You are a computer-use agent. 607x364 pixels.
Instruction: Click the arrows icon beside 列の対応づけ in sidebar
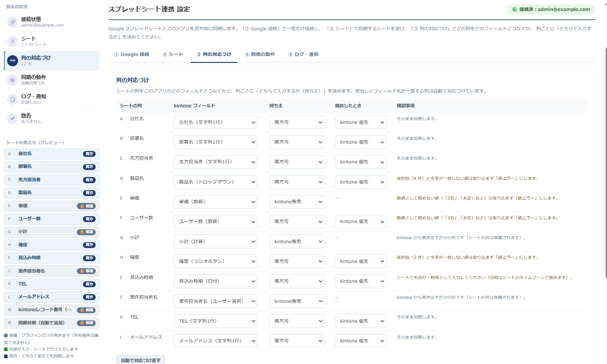pyautogui.click(x=12, y=61)
